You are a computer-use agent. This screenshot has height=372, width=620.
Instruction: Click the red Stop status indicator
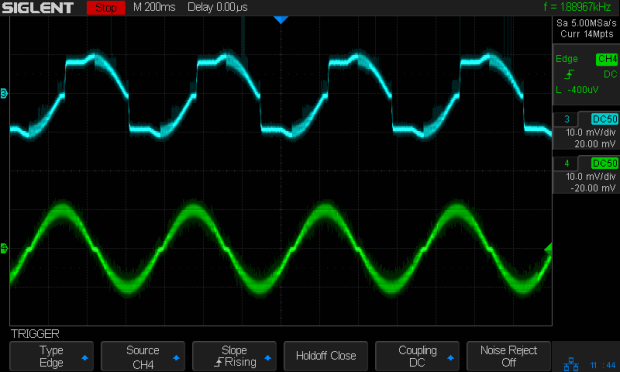106,8
